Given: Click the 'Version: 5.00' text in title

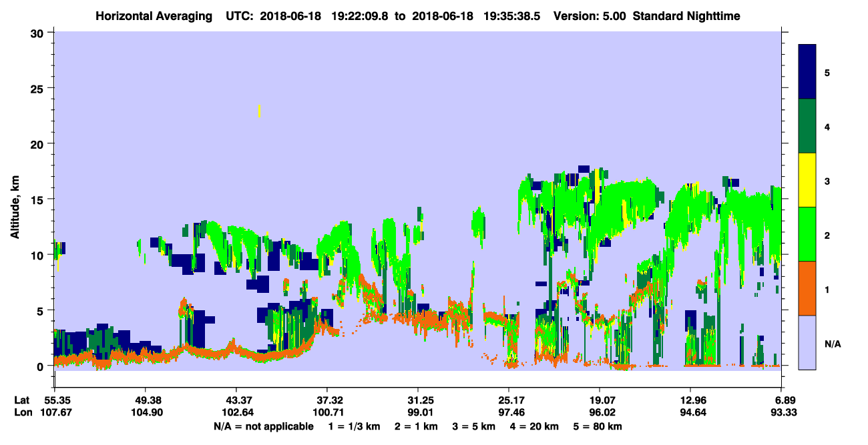Looking at the screenshot, I should coord(590,15).
